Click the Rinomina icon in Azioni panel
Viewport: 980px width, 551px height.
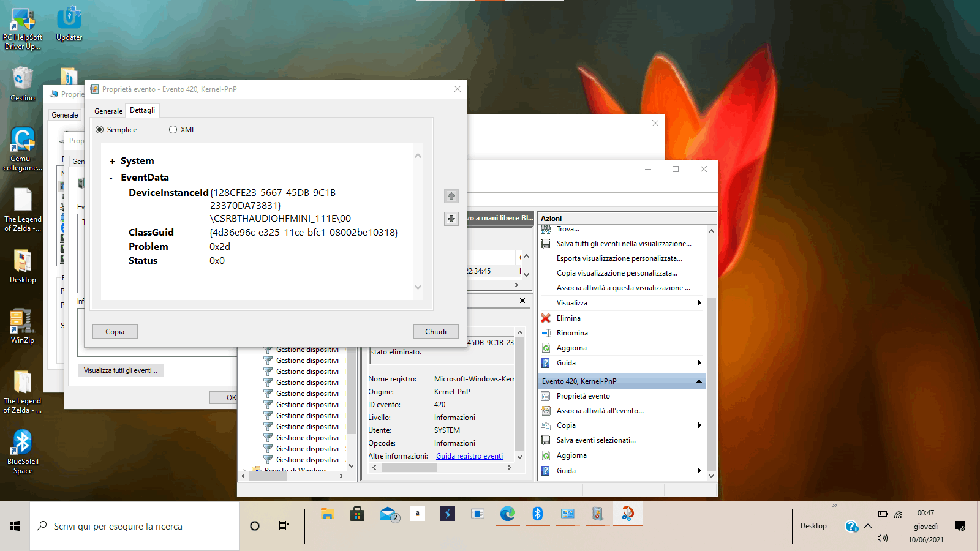coord(546,333)
